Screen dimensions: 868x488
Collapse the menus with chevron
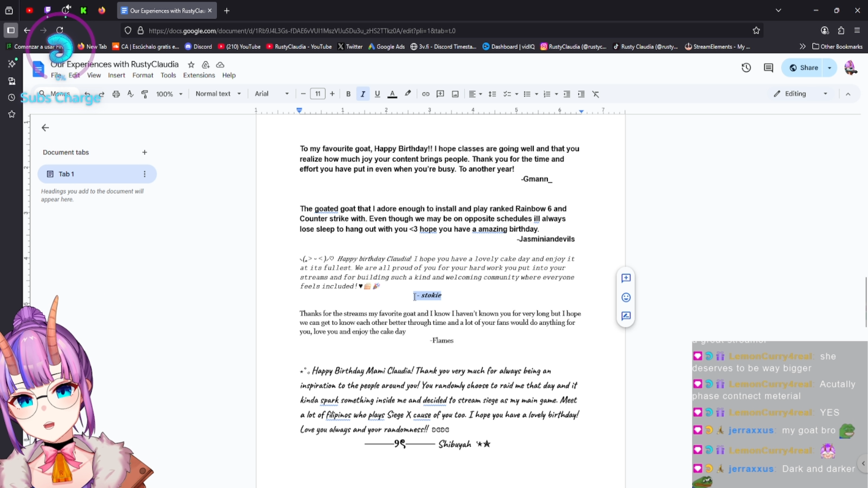(x=848, y=94)
